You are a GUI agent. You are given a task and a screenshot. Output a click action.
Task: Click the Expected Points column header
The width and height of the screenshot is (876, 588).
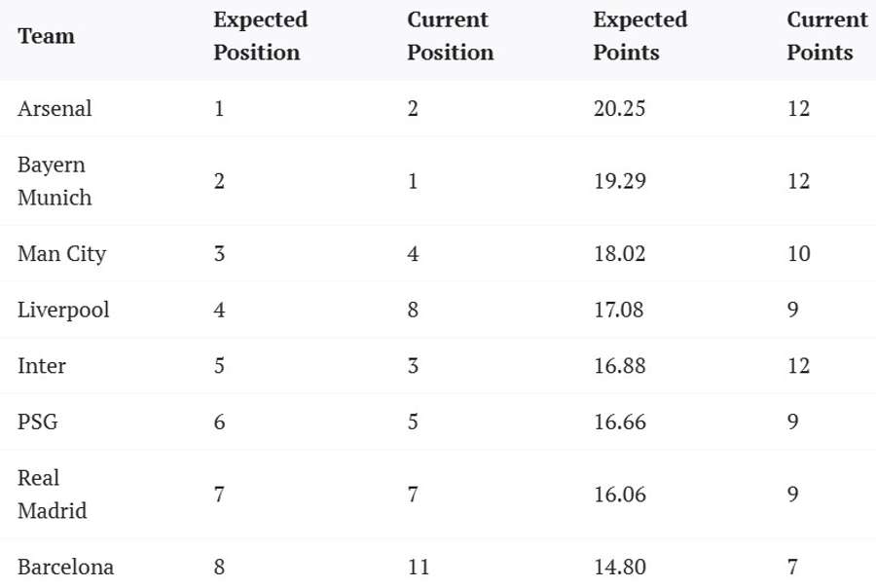[639, 36]
